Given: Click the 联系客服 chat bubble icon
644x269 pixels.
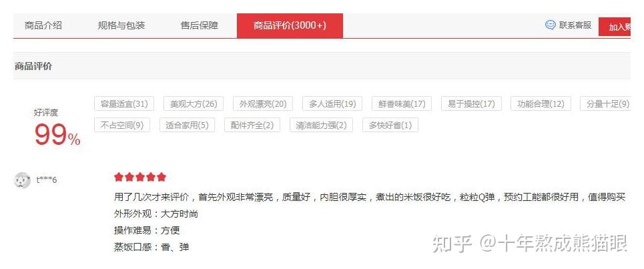Looking at the screenshot, I should tap(551, 25).
